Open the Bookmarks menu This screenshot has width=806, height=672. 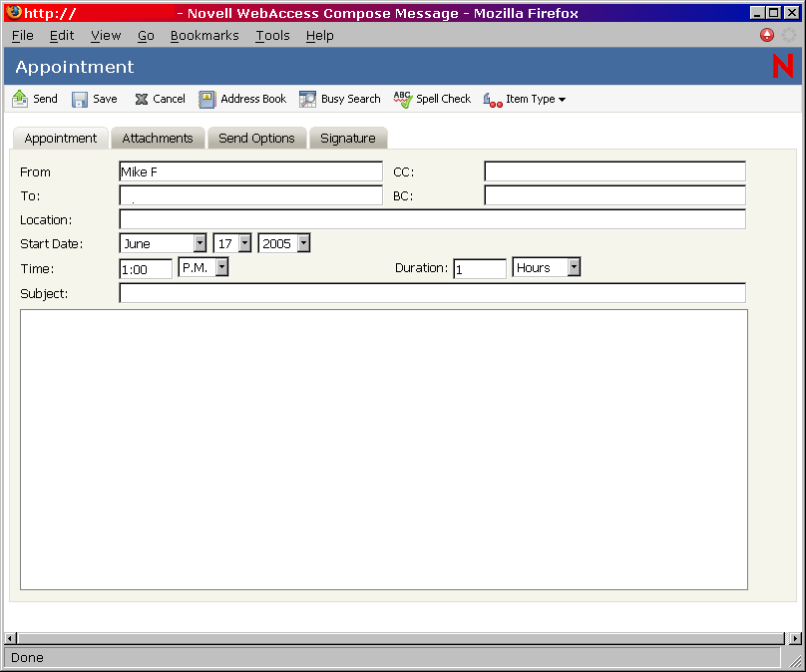pos(204,36)
